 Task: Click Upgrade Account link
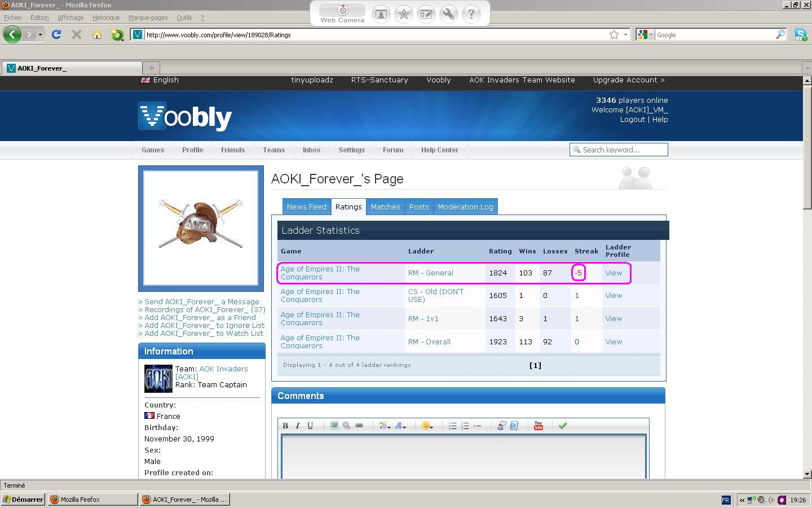(x=629, y=80)
